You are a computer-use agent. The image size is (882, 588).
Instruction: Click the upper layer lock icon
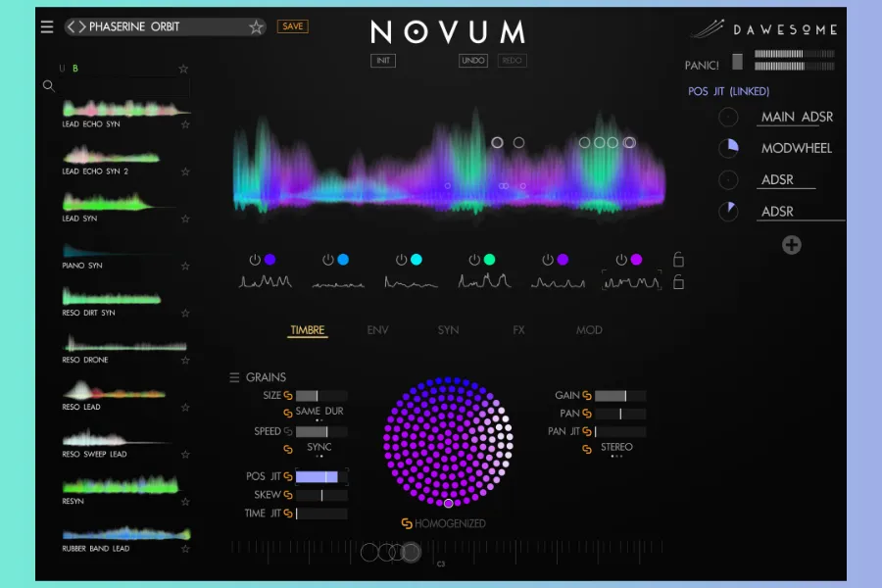coord(678,259)
